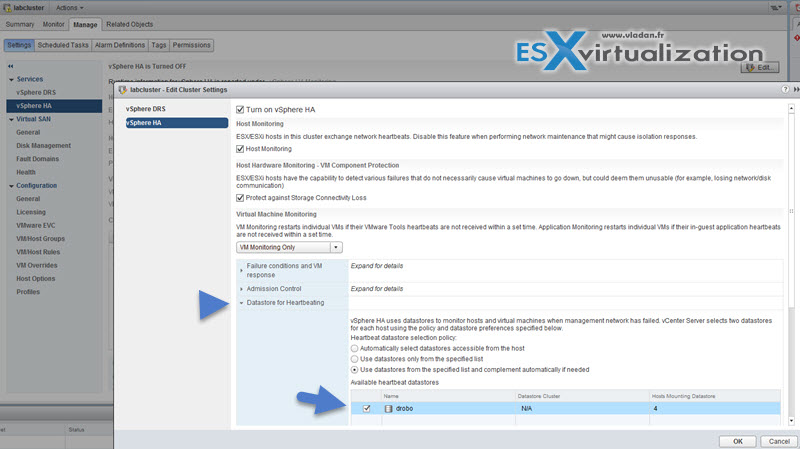Open the Related Objects tab
This screenshot has height=449, width=800.
click(x=130, y=24)
